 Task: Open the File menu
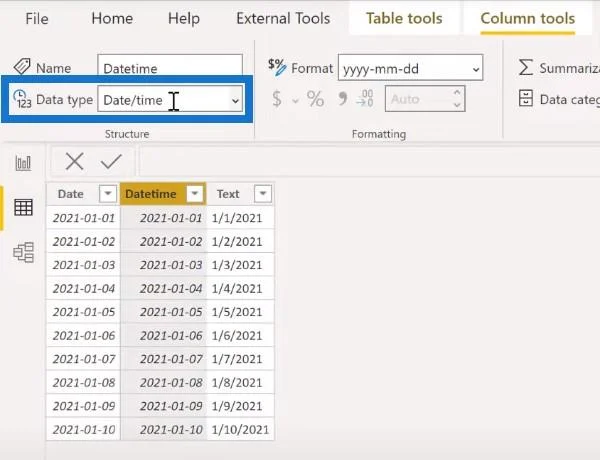[x=37, y=18]
